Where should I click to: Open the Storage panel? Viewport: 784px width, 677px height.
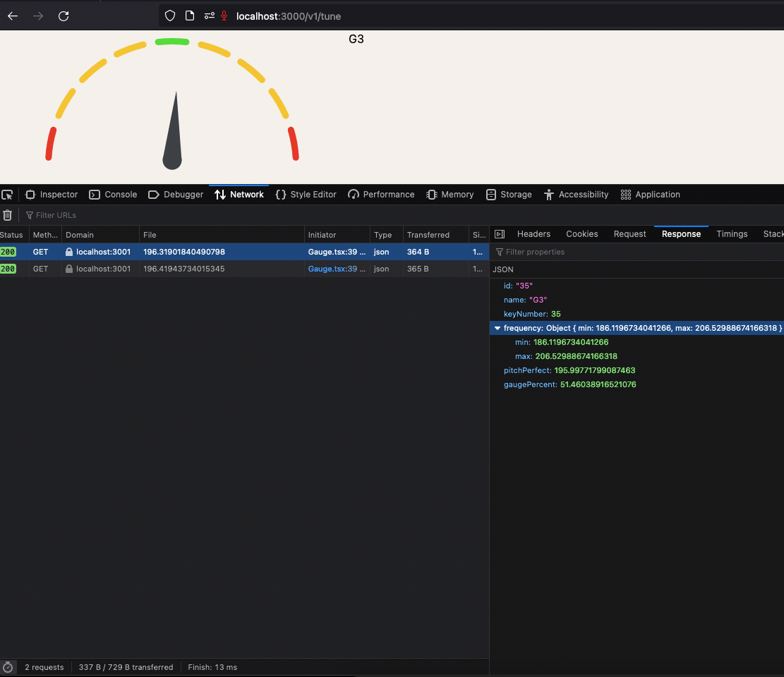pos(509,195)
